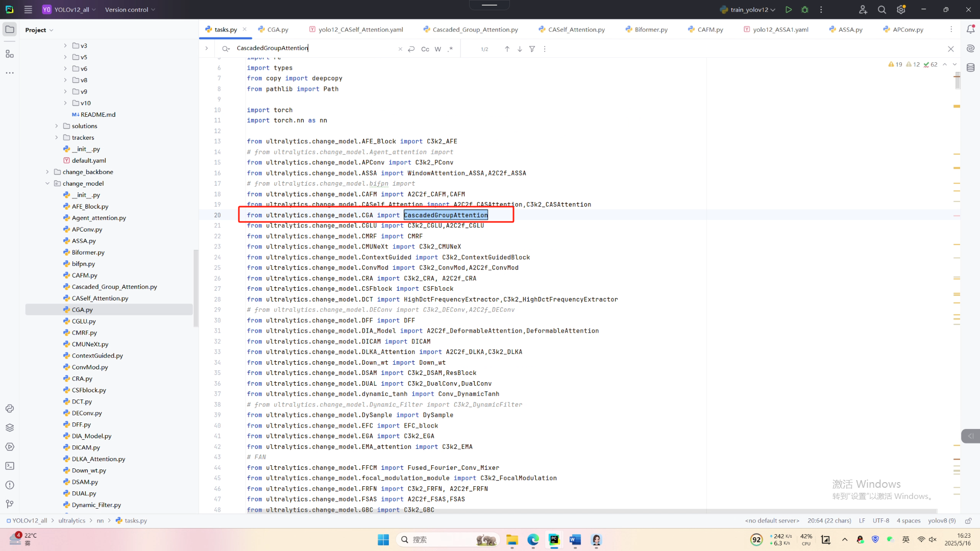Open the Database tool window icon

click(970, 67)
